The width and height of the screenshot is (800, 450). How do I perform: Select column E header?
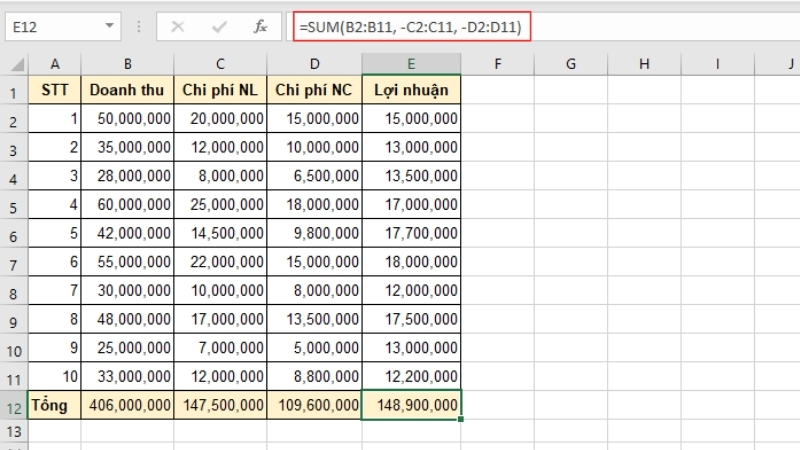(411, 65)
